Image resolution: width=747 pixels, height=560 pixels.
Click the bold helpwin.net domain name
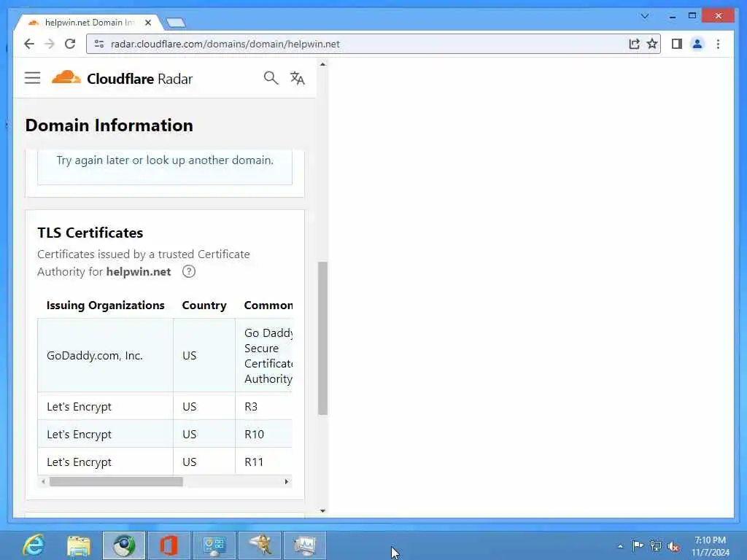tap(138, 271)
